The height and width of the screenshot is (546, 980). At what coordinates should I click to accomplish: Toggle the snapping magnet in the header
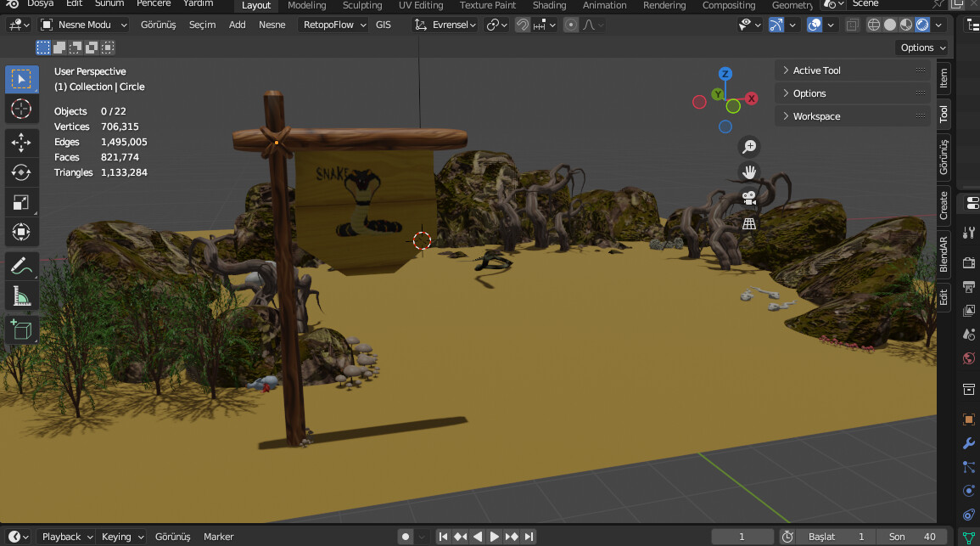522,25
